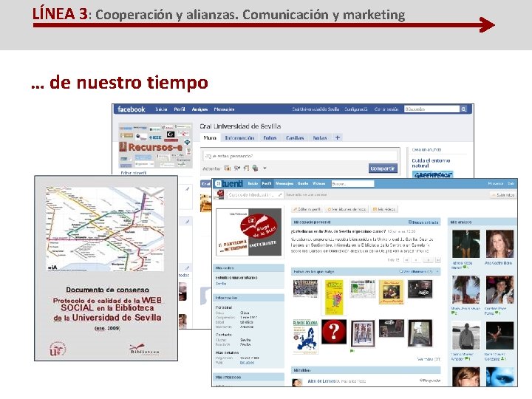532x399 pixels.
Task: Click the Tuenti logo in header
Action: pyautogui.click(x=229, y=183)
